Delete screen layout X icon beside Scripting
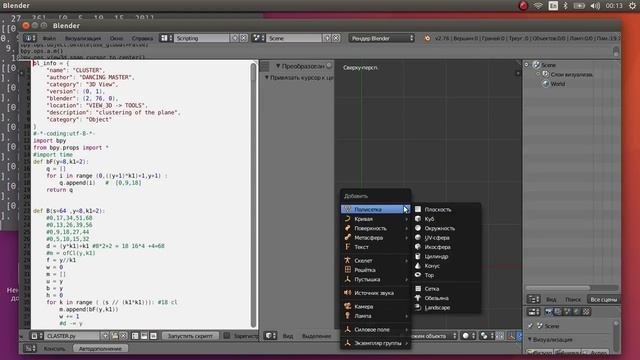This screenshot has width=640, height=360. pyautogui.click(x=244, y=38)
